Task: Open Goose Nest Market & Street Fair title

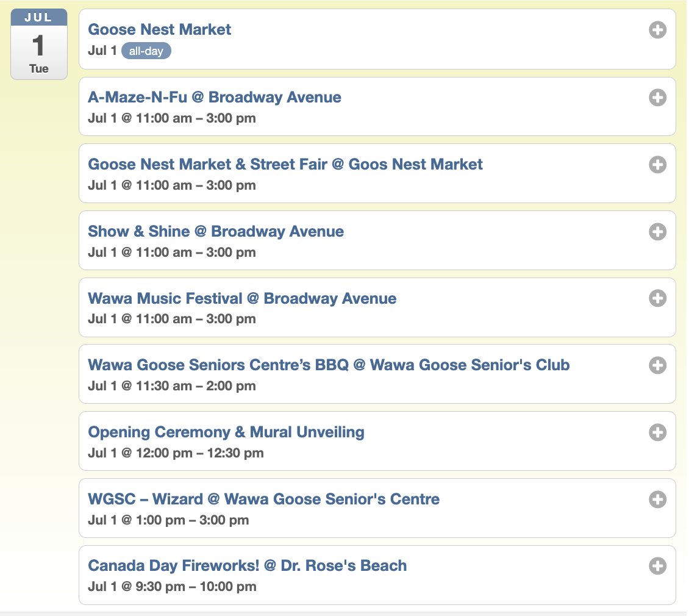Action: click(285, 165)
